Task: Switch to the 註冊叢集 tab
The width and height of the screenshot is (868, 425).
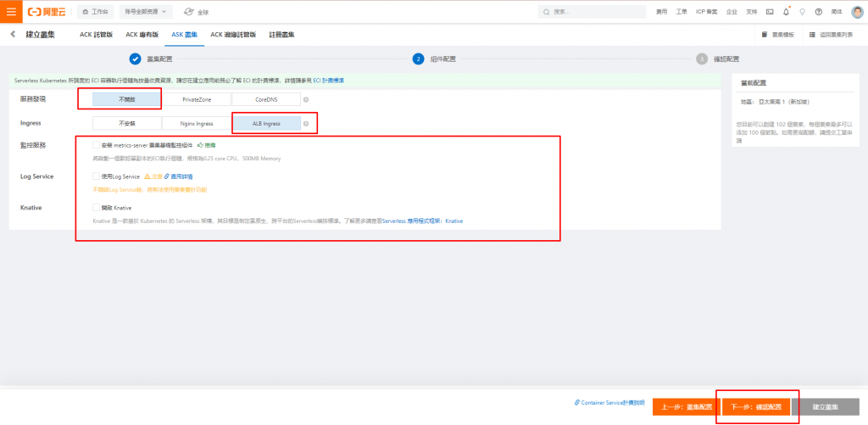Action: coord(281,34)
